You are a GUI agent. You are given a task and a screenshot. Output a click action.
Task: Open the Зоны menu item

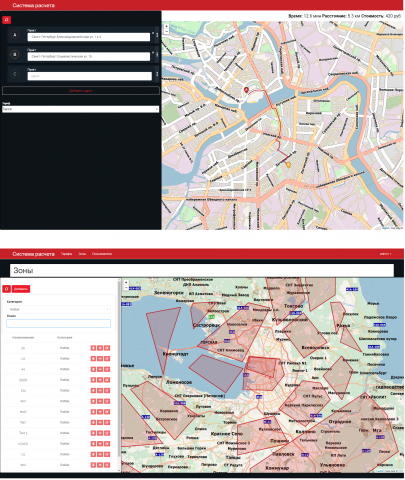click(x=82, y=254)
